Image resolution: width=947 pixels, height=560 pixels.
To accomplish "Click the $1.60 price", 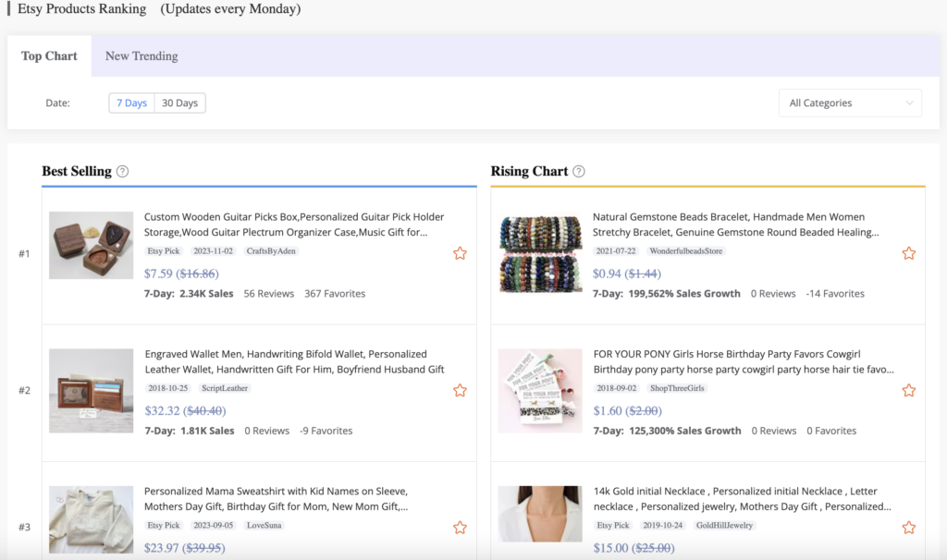I will (608, 411).
